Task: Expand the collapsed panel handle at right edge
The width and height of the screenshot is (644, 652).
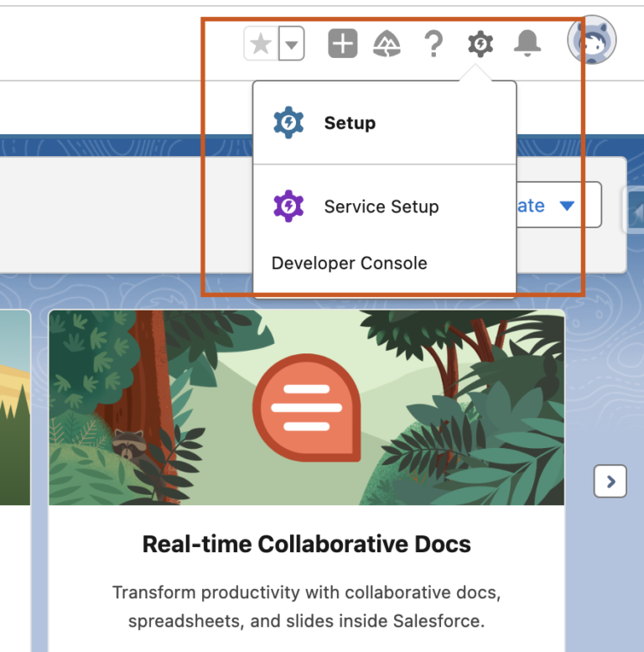Action: pos(635,210)
